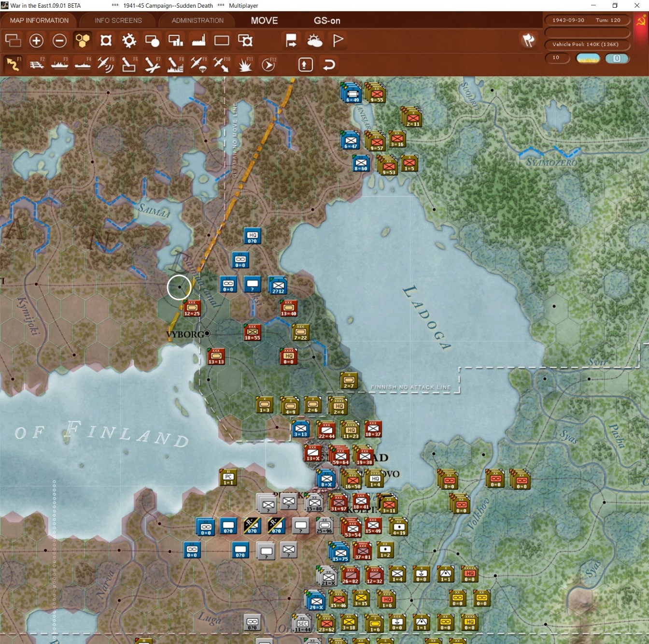Toggle the GS-on ground support setting
This screenshot has width=649, height=644.
coord(327,21)
